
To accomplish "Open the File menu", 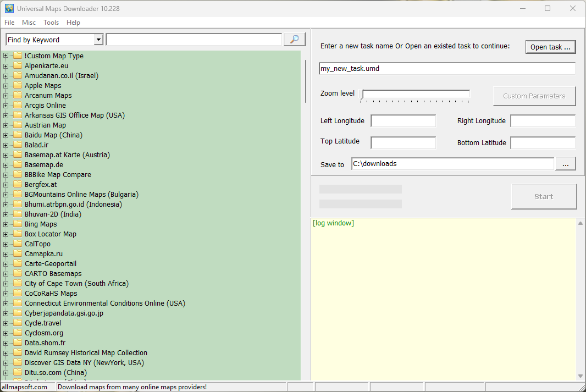I will click(x=9, y=23).
